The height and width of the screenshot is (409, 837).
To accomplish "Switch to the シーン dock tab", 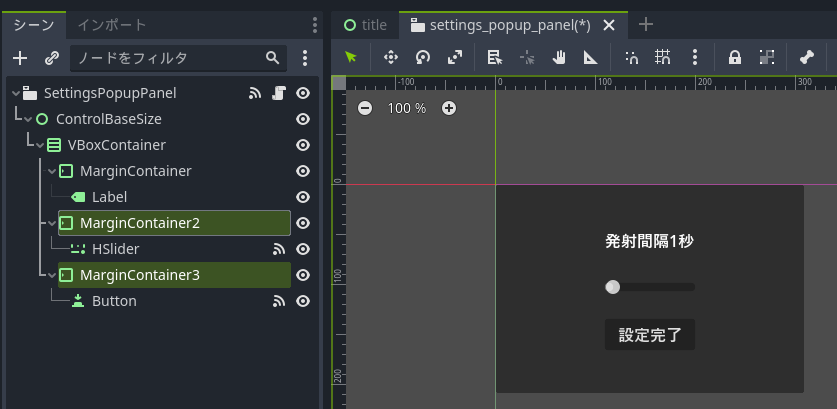I will point(34,25).
